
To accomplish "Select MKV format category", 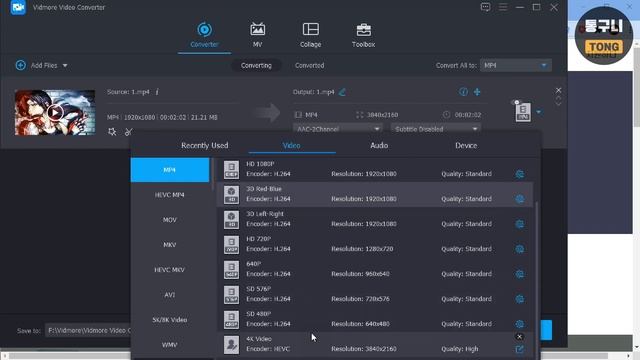I will pos(170,244).
